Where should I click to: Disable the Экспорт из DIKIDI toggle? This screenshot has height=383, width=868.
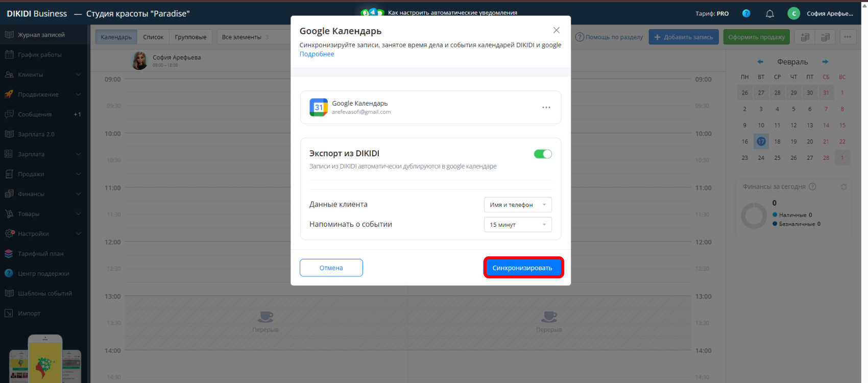coord(543,154)
